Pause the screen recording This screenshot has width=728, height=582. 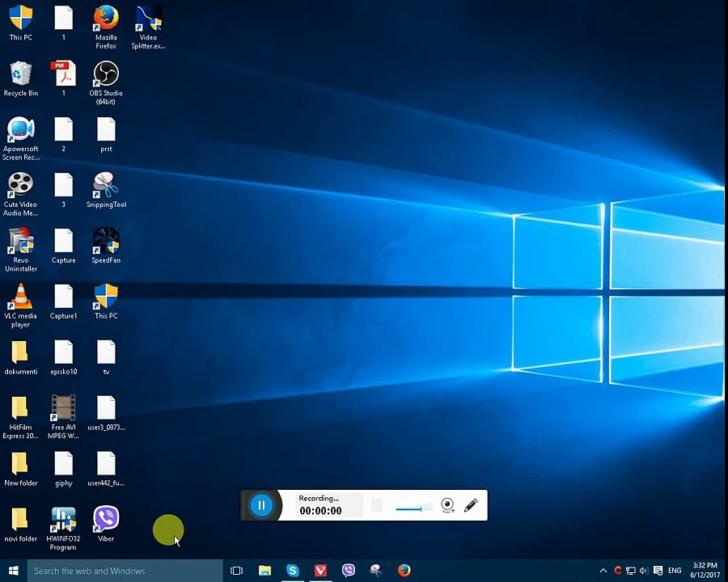point(261,505)
